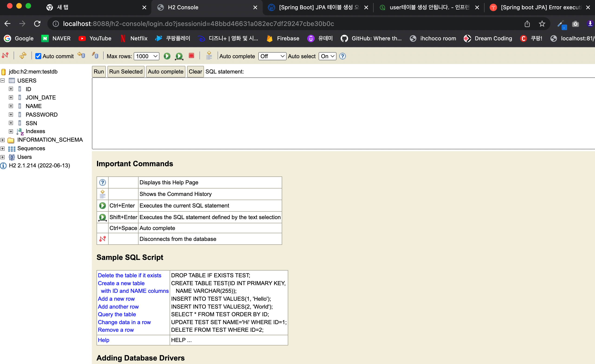Open the Netflix bookmark
Image resolution: width=595 pixels, height=364 pixels.
coord(134,38)
